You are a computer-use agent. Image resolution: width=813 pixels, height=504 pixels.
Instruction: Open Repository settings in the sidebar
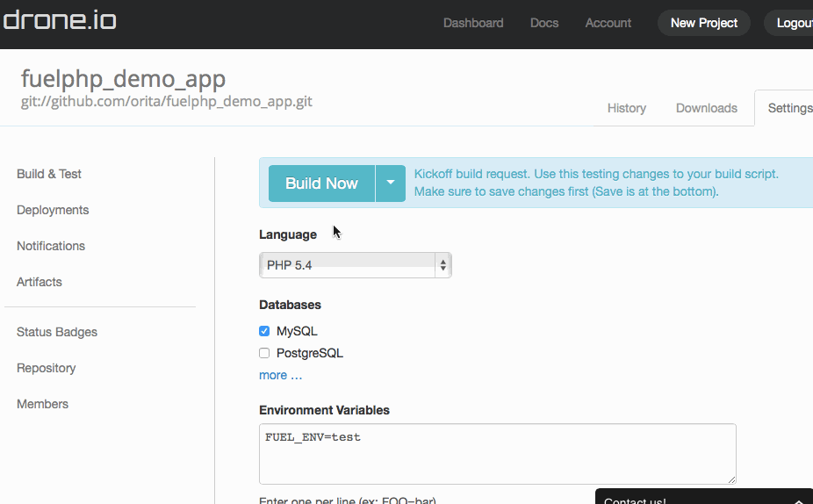click(47, 368)
